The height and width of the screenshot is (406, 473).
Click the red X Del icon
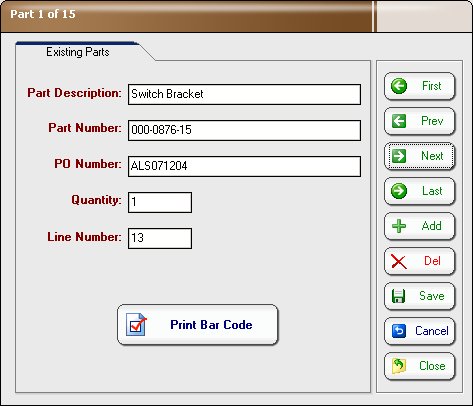coord(399,261)
